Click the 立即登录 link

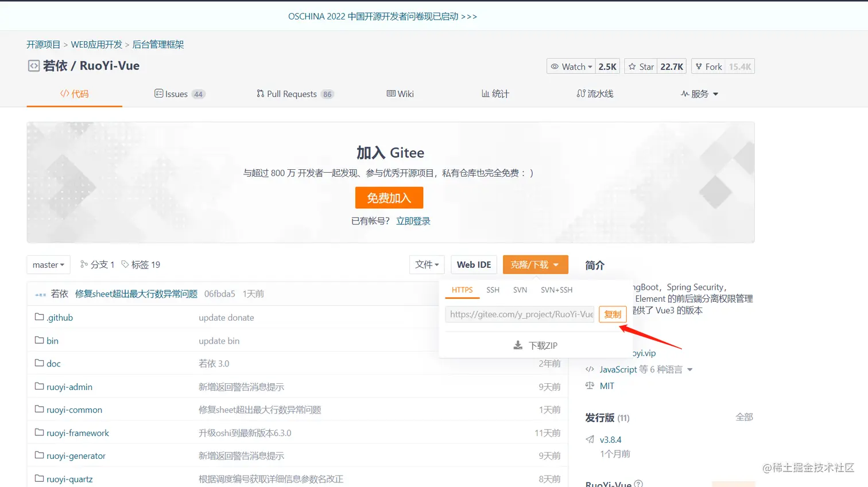[x=413, y=221]
